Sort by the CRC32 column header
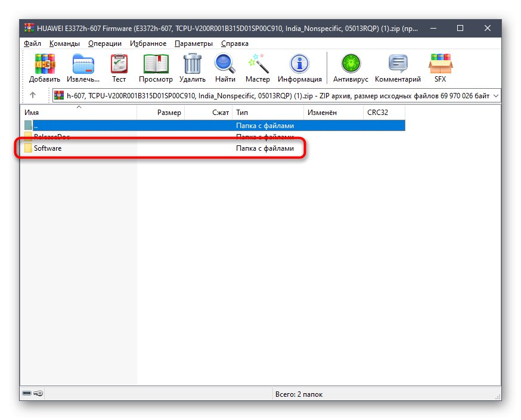The height and width of the screenshot is (420, 521). 384,112
